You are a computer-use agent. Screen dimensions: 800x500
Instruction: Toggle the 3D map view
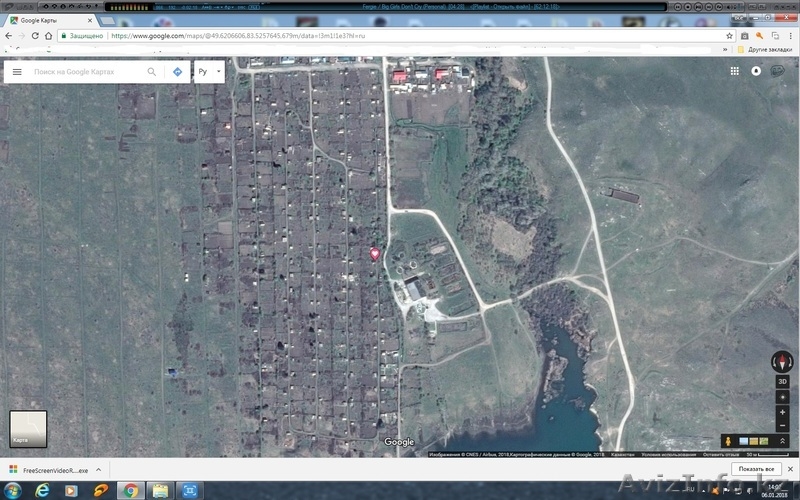point(781,382)
